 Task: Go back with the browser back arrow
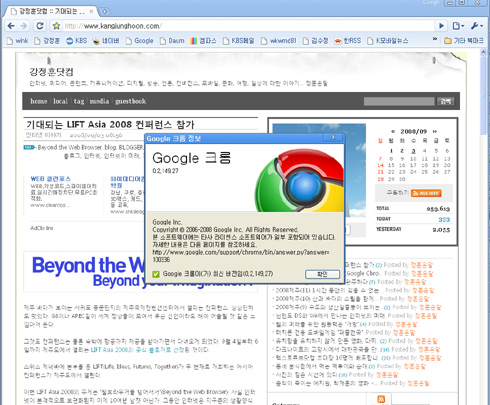point(11,26)
